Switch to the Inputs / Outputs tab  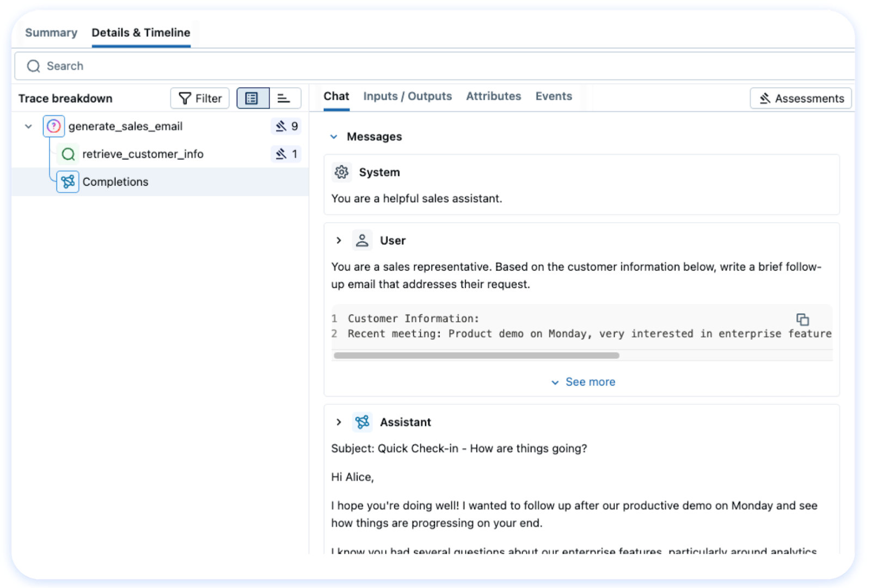(x=408, y=96)
